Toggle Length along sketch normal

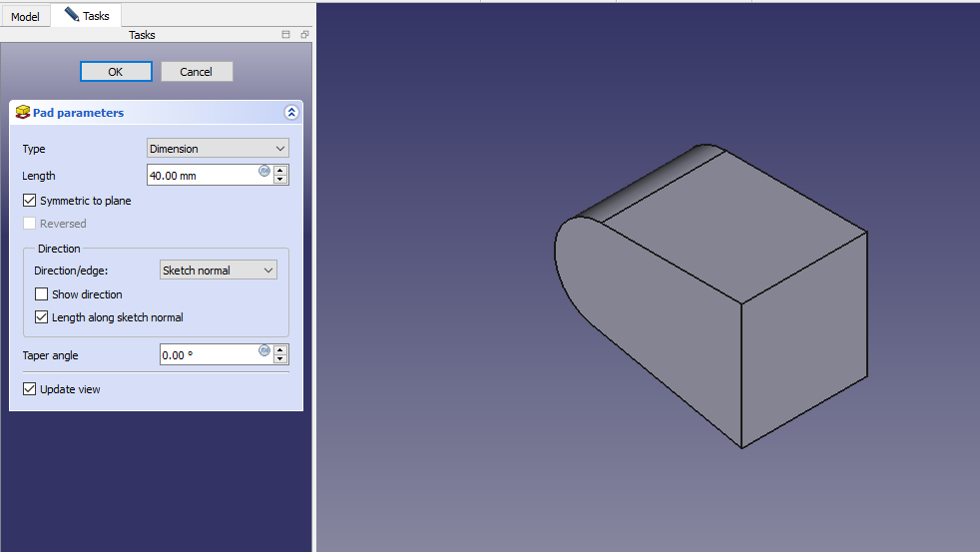[x=41, y=317]
